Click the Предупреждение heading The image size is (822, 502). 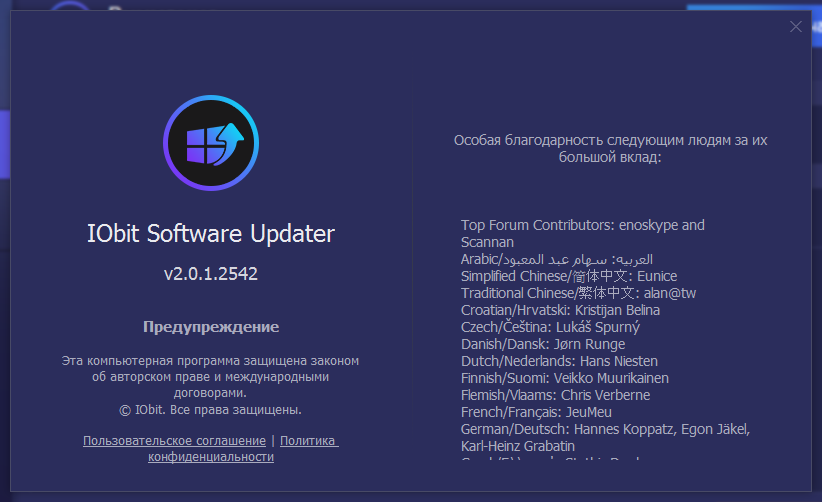(x=211, y=327)
